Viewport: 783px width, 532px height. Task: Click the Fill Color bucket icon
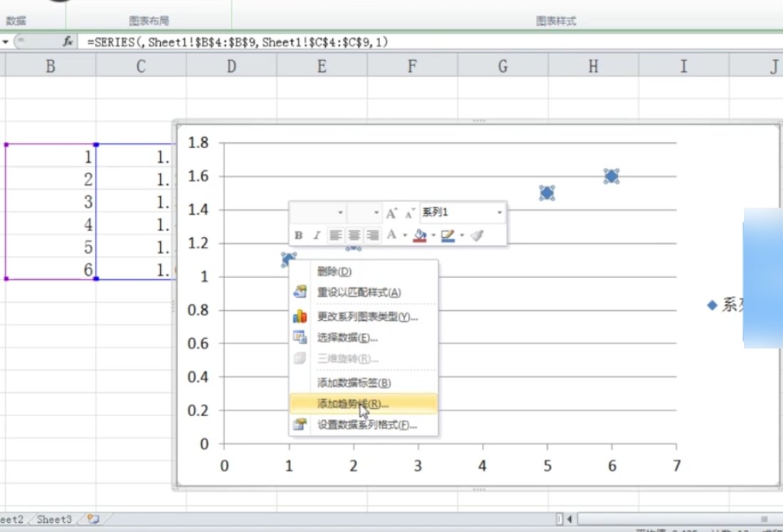tap(420, 235)
